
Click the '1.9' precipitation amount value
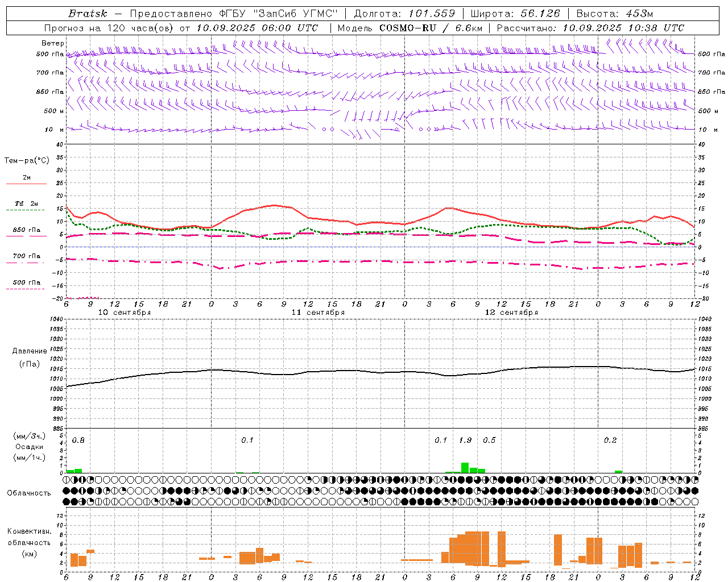(x=465, y=440)
